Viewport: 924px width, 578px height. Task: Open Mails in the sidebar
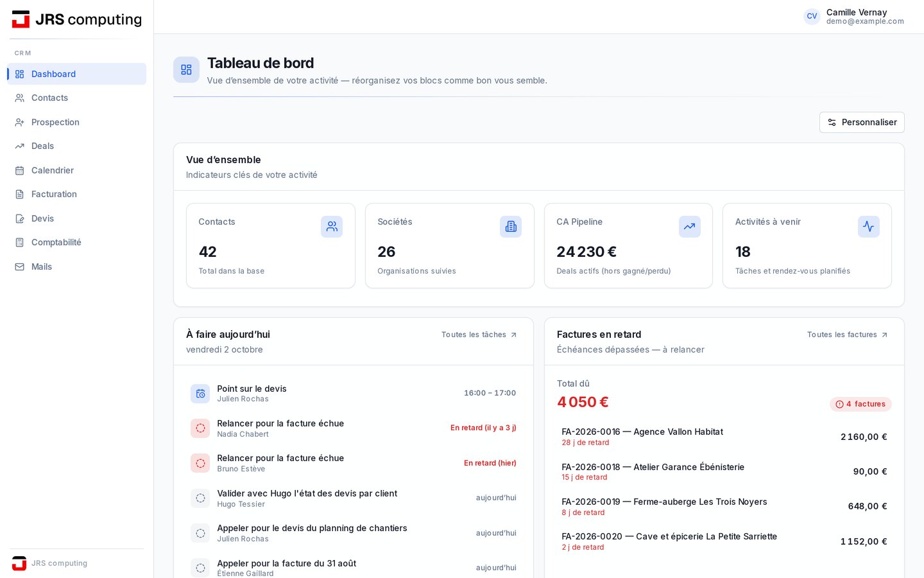pyautogui.click(x=77, y=267)
